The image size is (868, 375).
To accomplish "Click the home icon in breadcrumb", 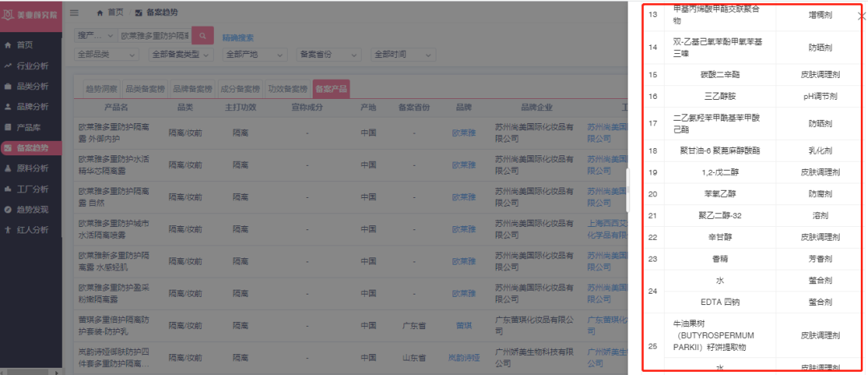I will click(x=100, y=13).
